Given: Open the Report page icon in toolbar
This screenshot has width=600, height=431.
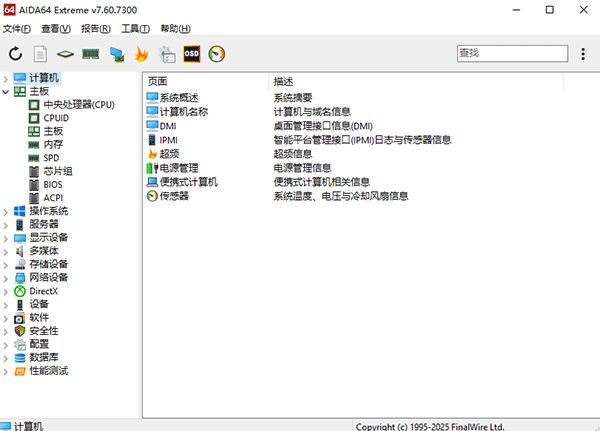Looking at the screenshot, I should point(40,54).
